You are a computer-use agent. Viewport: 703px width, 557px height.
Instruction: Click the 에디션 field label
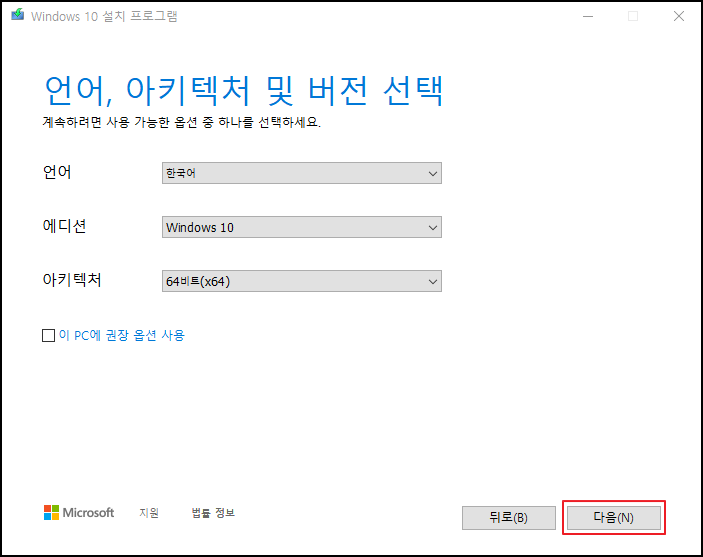click(x=64, y=226)
